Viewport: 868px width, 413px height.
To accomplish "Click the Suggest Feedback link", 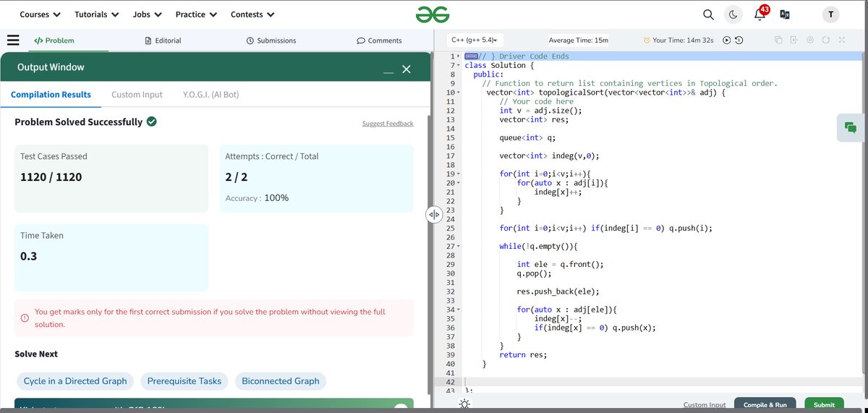I will (388, 124).
